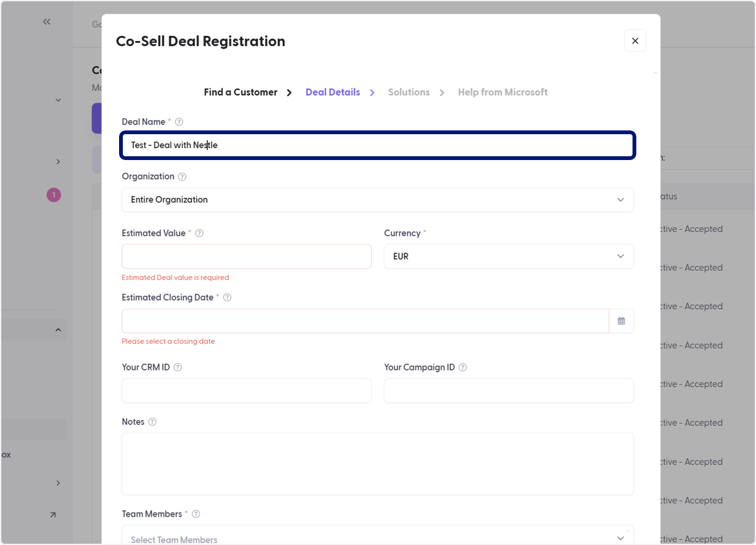Viewport: 756px width, 545px height.
Task: Expand the sidebar section with down chevron
Action: [58, 100]
